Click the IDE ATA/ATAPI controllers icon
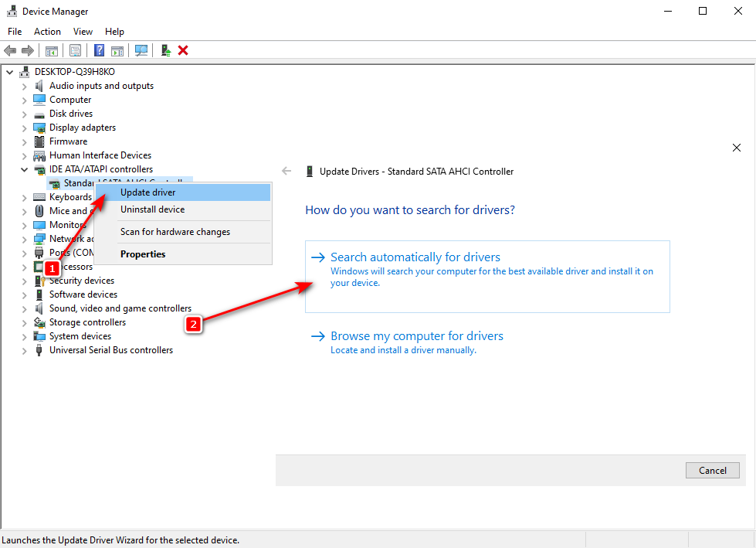756x548 pixels. (39, 170)
